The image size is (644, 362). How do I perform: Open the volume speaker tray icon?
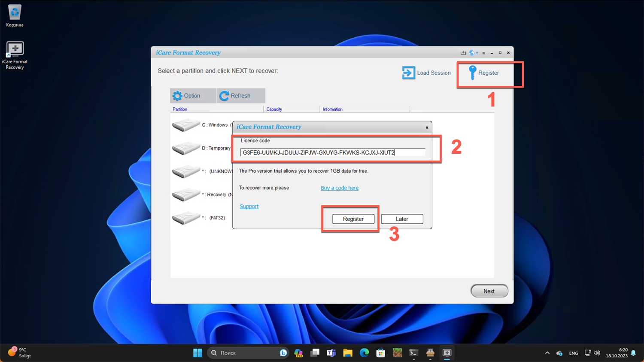(x=597, y=353)
